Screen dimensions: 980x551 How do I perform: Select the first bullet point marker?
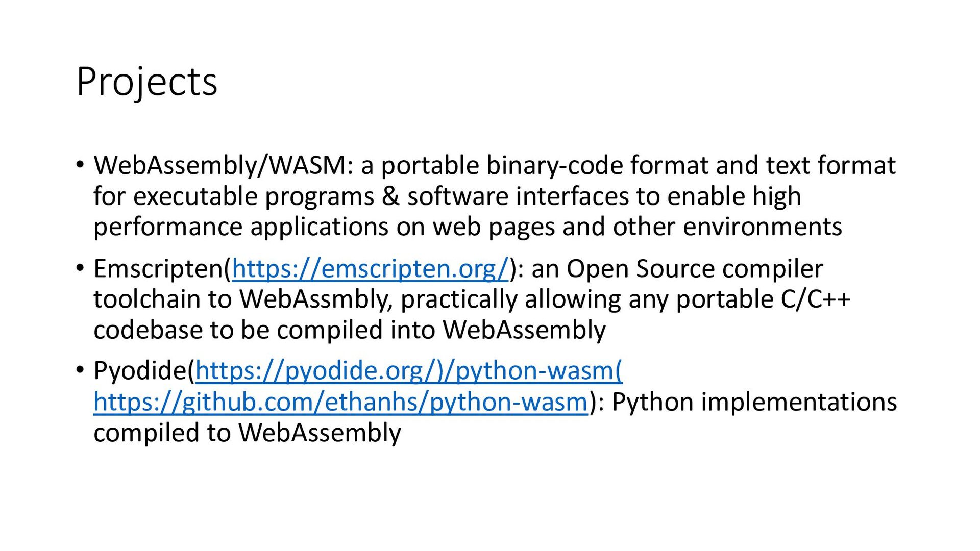(x=80, y=165)
